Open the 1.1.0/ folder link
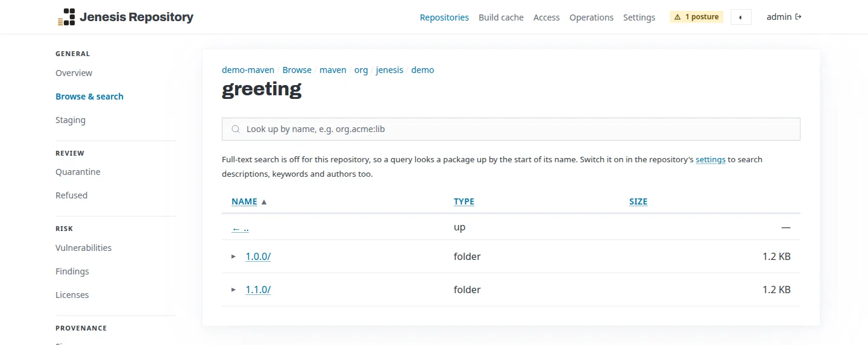The height and width of the screenshot is (345, 868). [x=258, y=290]
